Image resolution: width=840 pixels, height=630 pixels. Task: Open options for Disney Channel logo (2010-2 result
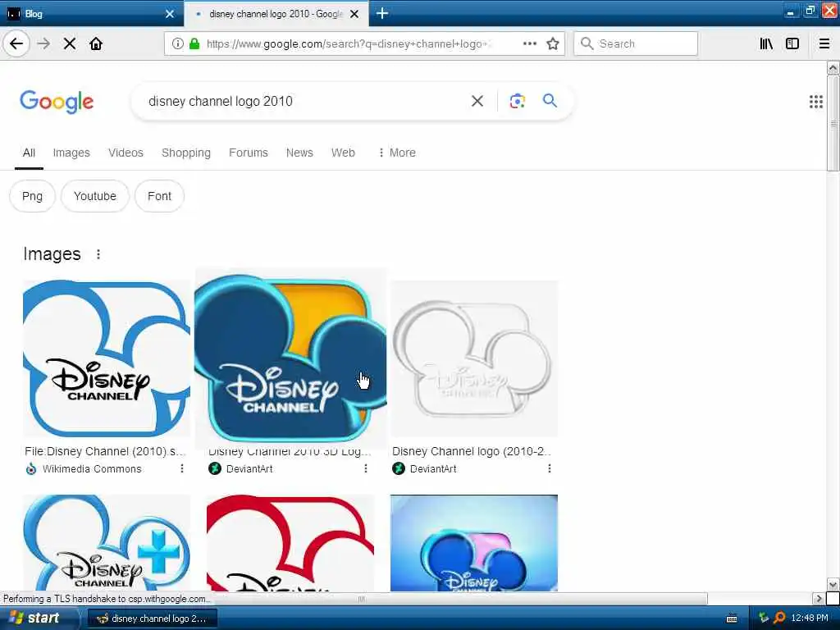[550, 468]
